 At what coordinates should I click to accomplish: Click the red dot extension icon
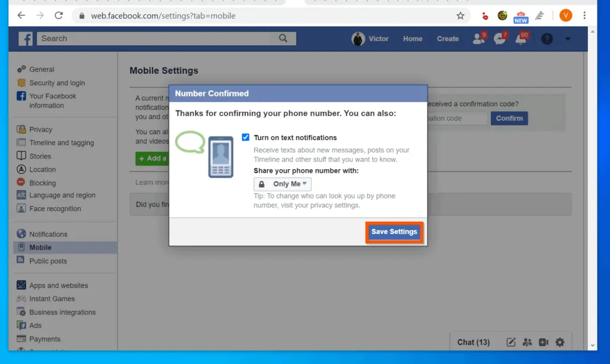click(485, 16)
